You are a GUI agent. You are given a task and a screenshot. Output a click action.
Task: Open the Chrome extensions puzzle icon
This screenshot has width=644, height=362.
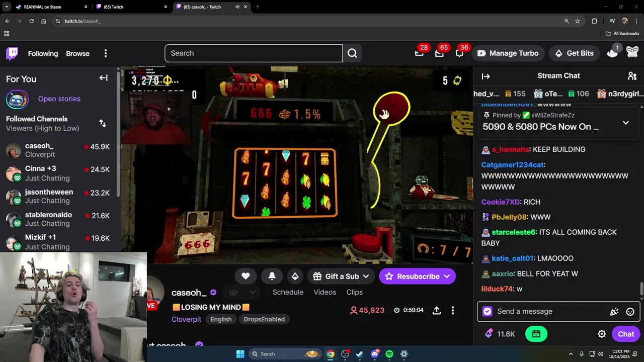click(594, 21)
